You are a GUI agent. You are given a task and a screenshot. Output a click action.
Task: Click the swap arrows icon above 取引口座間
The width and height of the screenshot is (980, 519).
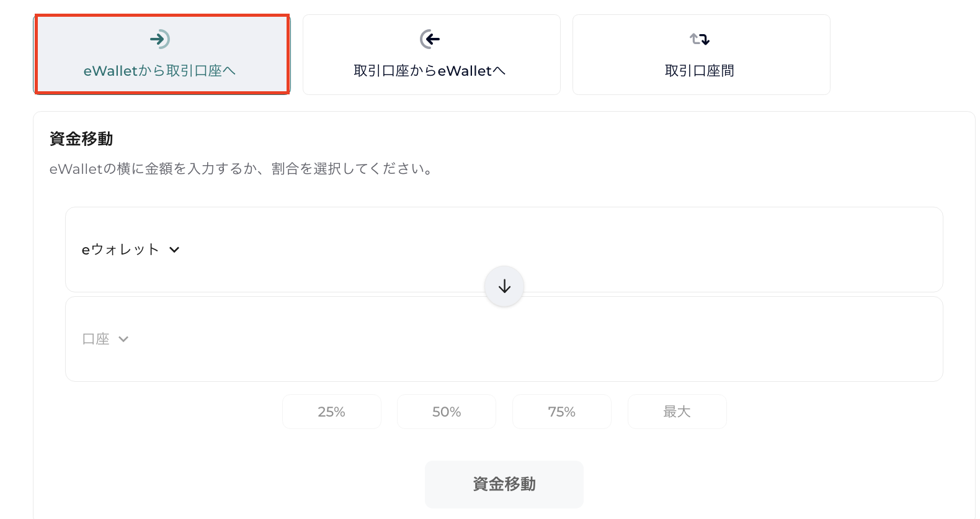(x=700, y=39)
